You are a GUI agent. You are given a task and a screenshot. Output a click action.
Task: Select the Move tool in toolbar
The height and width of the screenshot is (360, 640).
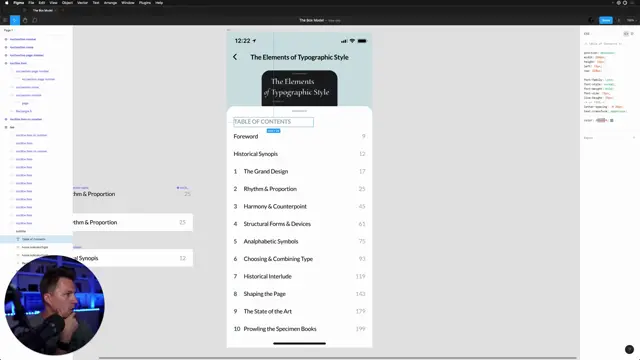[x=15, y=20]
